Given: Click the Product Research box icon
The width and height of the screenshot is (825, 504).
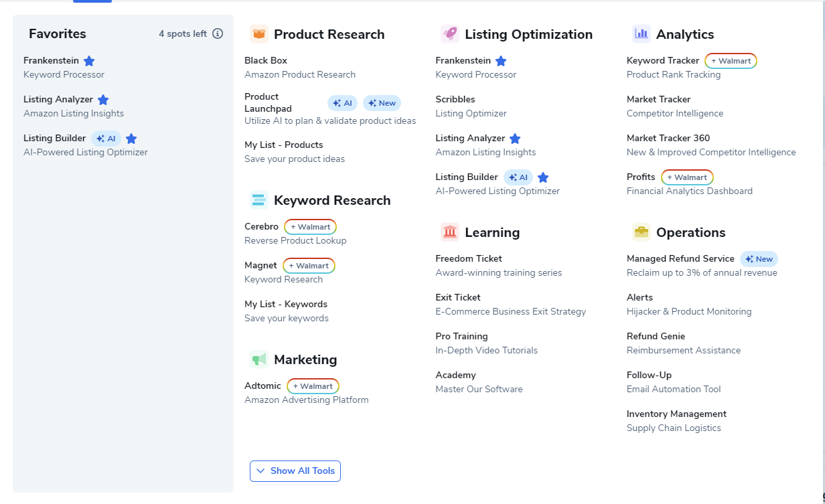Looking at the screenshot, I should [x=259, y=34].
